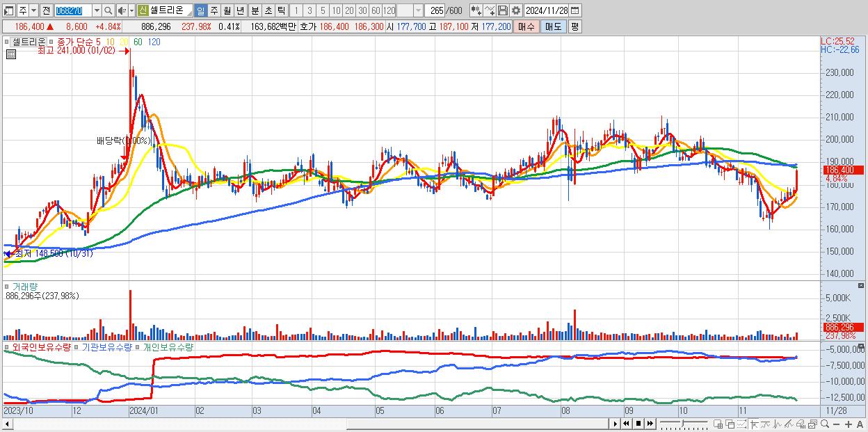Click the bottom horizontal chart scrollbar
Image resolution: width=868 pixels, height=432 pixels.
[x=305, y=424]
